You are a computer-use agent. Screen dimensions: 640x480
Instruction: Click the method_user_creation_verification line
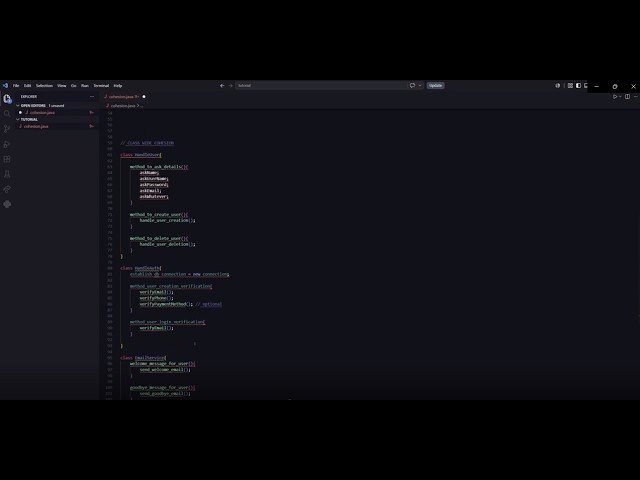coord(171,286)
